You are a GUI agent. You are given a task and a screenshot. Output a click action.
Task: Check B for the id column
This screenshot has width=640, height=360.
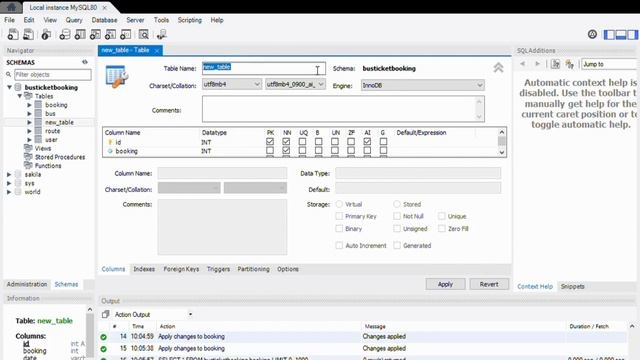(x=318, y=142)
